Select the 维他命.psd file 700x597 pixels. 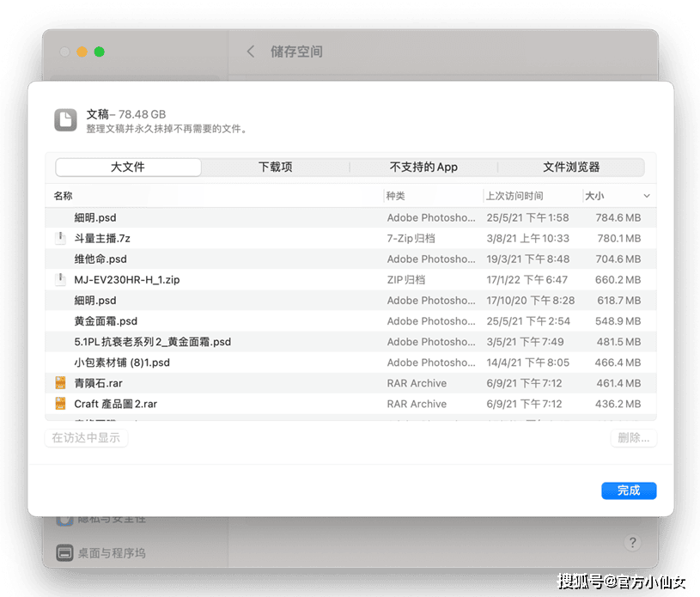[x=100, y=259]
